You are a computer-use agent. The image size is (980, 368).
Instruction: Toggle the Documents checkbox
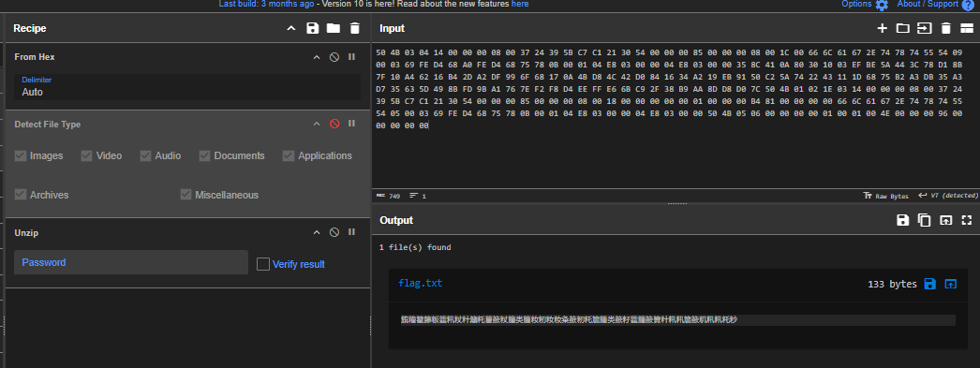click(x=204, y=155)
